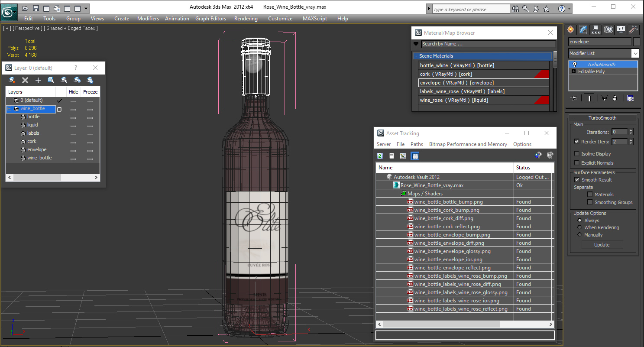
Task: Click Select Highlighted Objects and Layers icon
Action: [x=51, y=80]
